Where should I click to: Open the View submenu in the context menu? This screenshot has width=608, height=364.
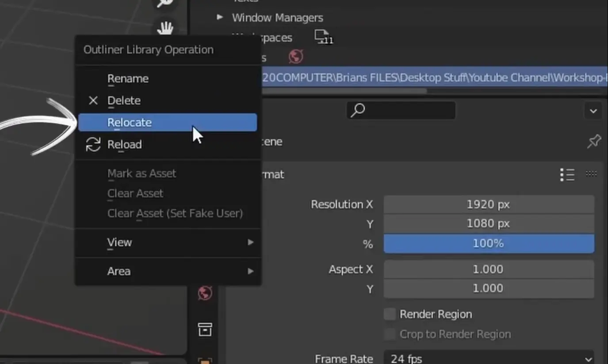pyautogui.click(x=168, y=242)
